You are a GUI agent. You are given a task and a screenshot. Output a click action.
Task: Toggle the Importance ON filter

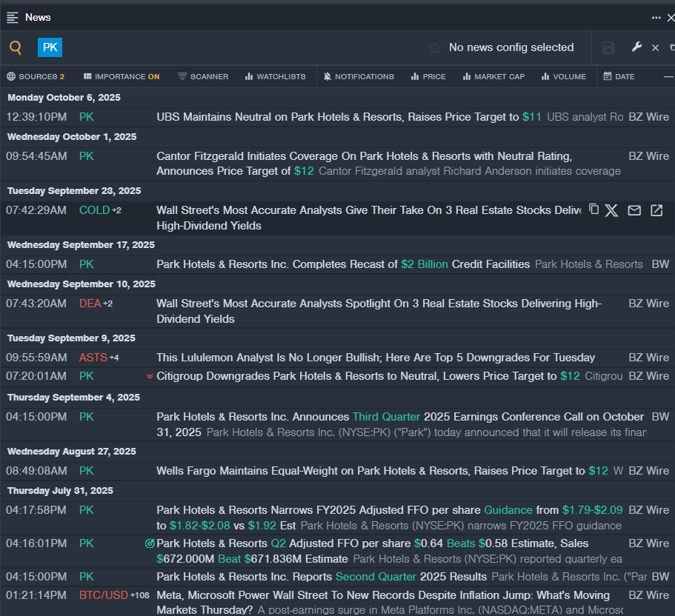point(122,76)
